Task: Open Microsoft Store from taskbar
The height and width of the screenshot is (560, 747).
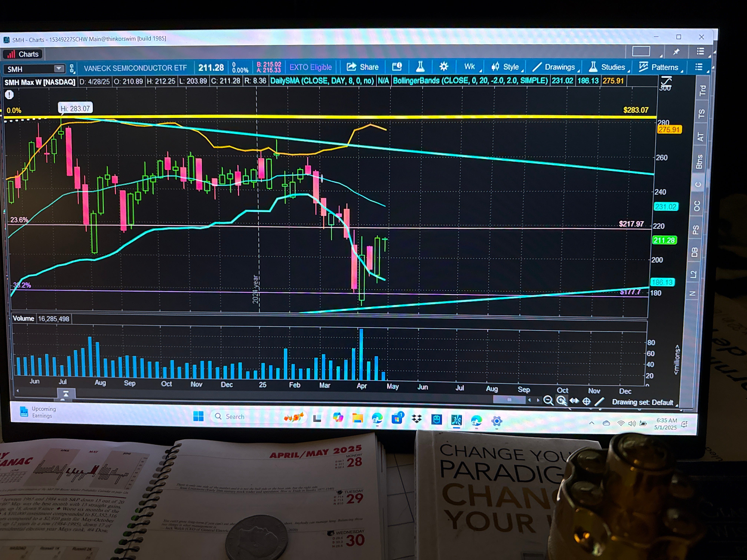Action: tap(397, 419)
